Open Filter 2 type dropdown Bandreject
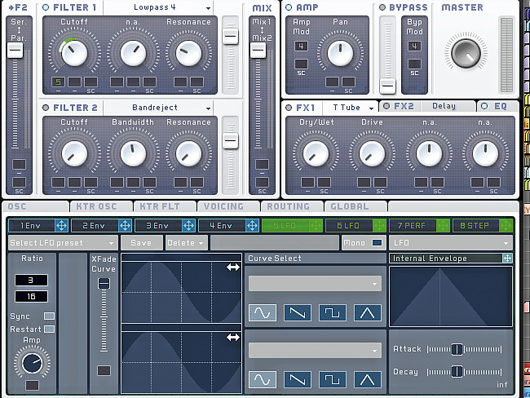 [x=158, y=108]
